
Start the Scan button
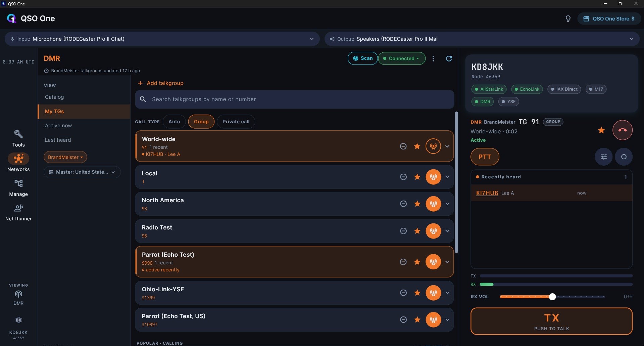pyautogui.click(x=362, y=58)
